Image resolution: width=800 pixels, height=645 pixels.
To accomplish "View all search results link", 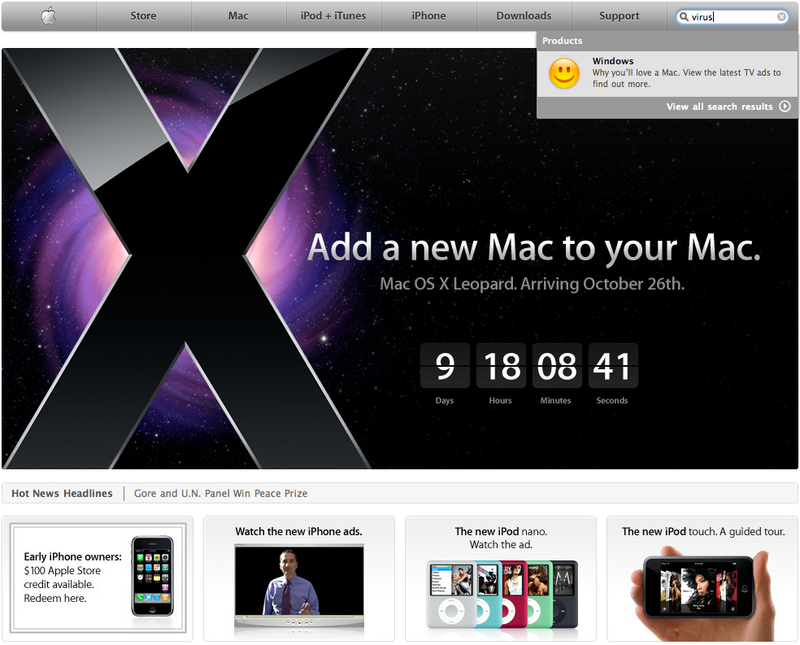I will 719,106.
